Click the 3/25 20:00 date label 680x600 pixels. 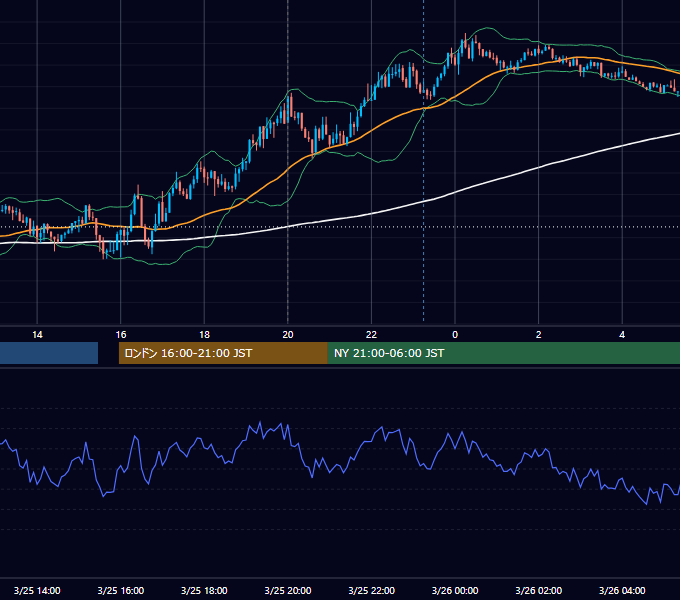coord(288,590)
